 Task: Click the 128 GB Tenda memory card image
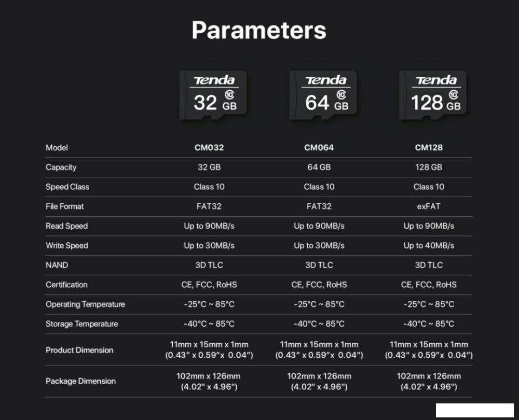[x=433, y=95]
